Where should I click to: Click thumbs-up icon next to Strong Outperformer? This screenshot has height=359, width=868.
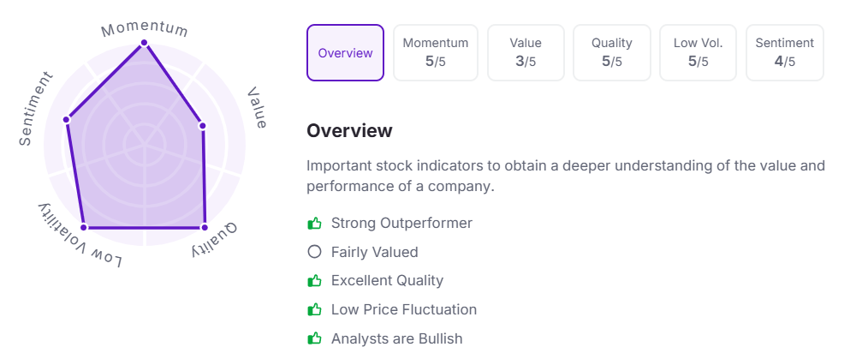(314, 224)
